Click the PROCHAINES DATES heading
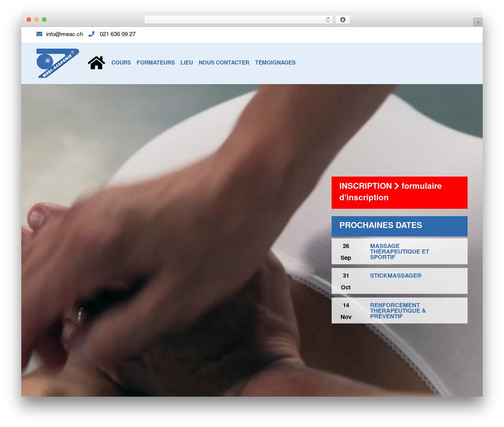 (x=381, y=225)
